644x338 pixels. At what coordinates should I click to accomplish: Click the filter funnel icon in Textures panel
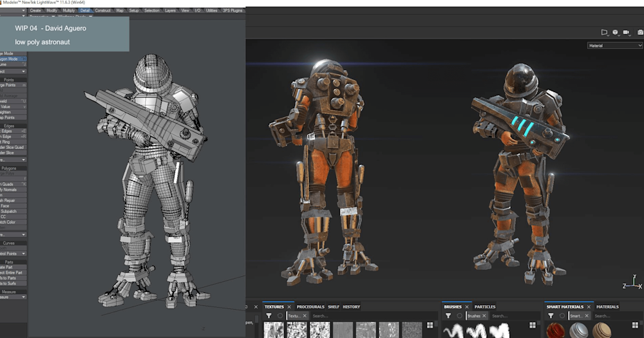269,316
